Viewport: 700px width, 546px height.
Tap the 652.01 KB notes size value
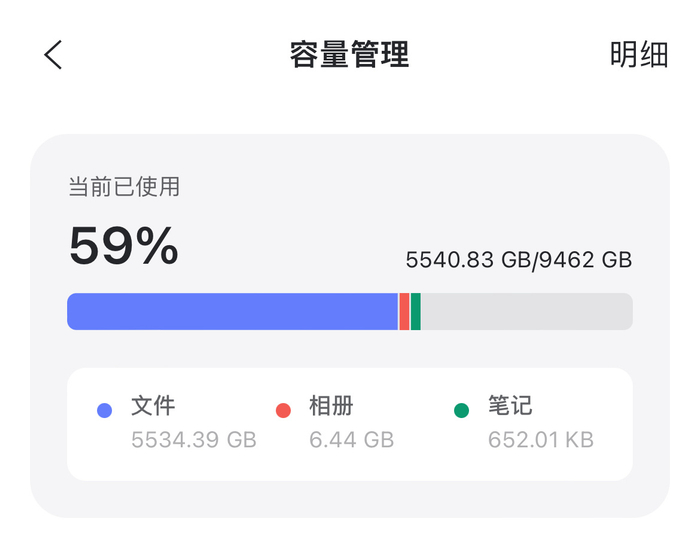click(x=540, y=440)
